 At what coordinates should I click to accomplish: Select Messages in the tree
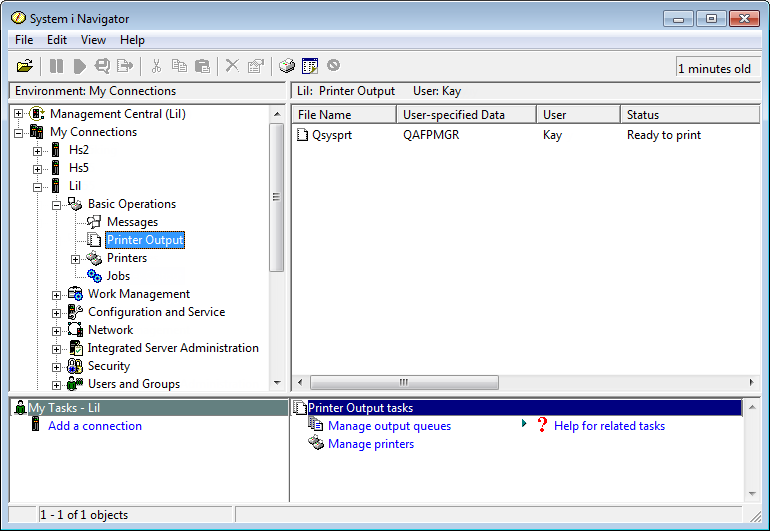coord(132,222)
